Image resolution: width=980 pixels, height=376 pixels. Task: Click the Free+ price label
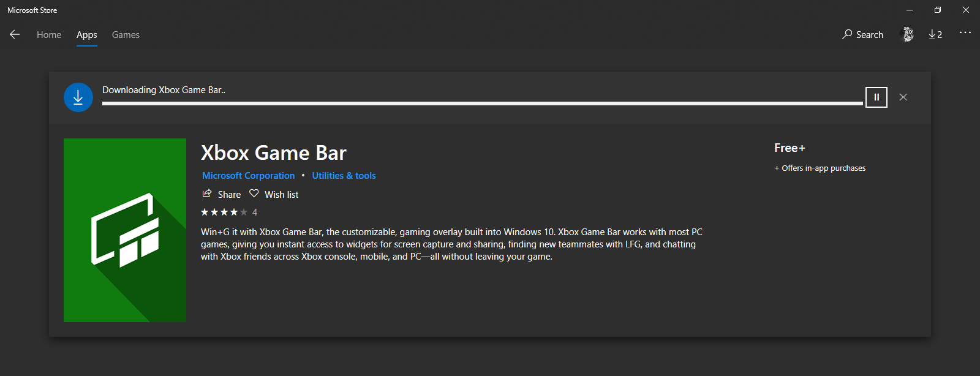point(790,148)
